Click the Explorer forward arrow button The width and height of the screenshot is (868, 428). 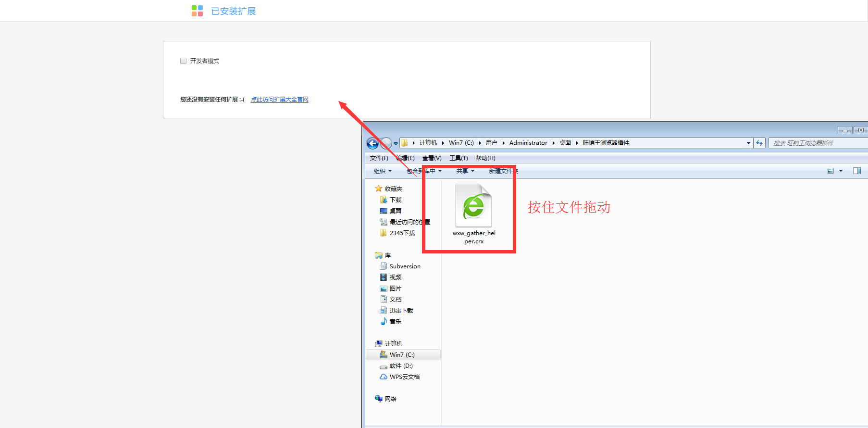[386, 143]
